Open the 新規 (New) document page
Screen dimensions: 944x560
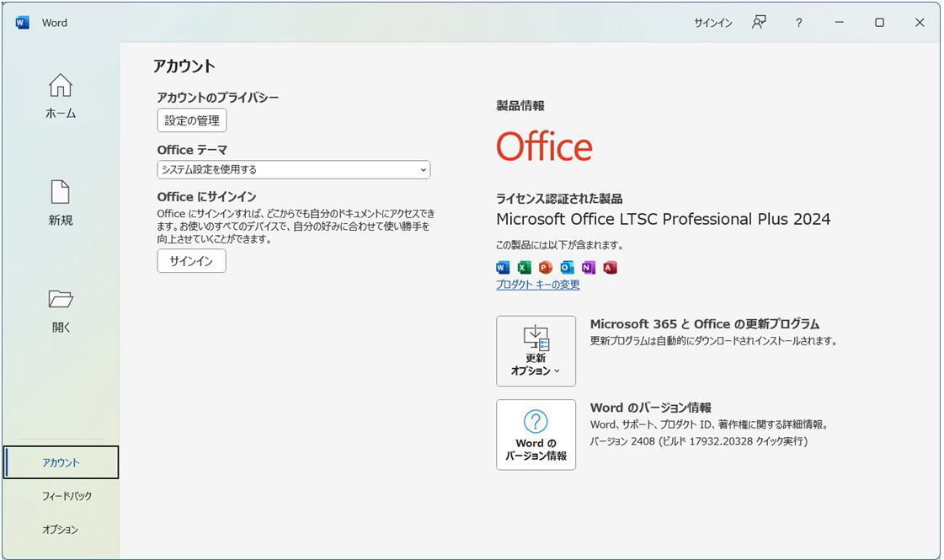pyautogui.click(x=60, y=203)
